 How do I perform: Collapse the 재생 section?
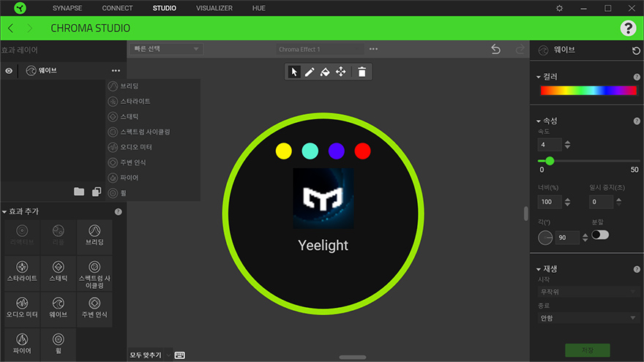coord(539,269)
